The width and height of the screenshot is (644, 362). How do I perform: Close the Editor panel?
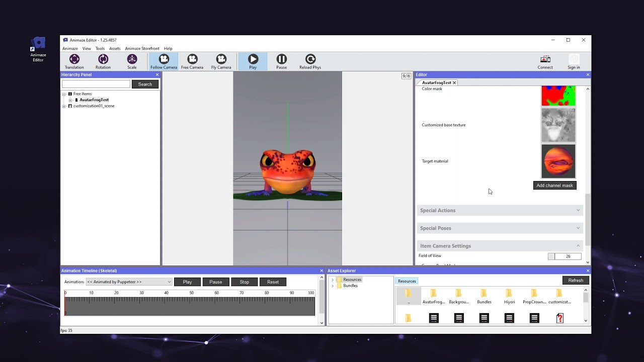(588, 74)
